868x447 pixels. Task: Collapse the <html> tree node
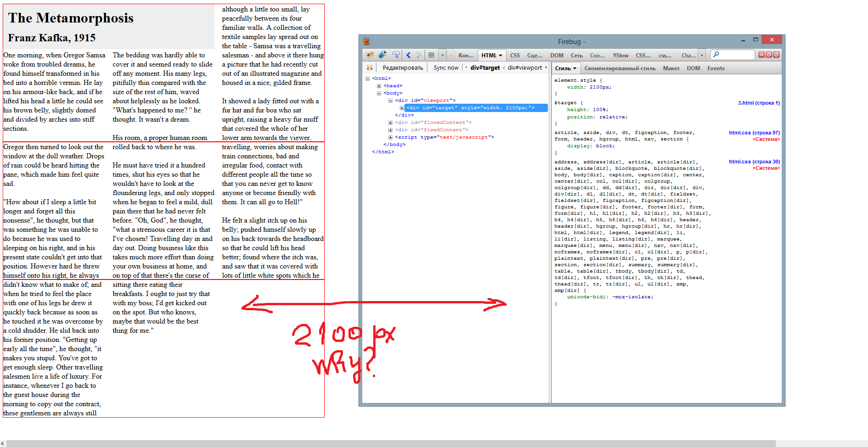[367, 78]
